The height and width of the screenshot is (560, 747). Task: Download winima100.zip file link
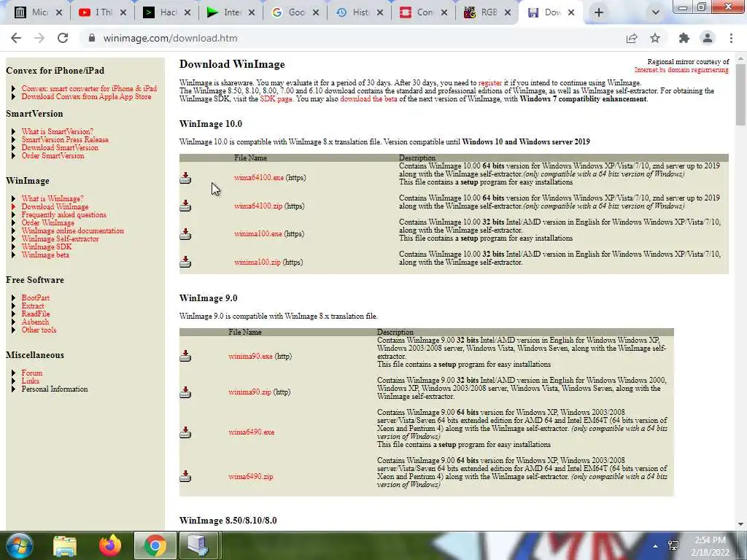point(258,262)
